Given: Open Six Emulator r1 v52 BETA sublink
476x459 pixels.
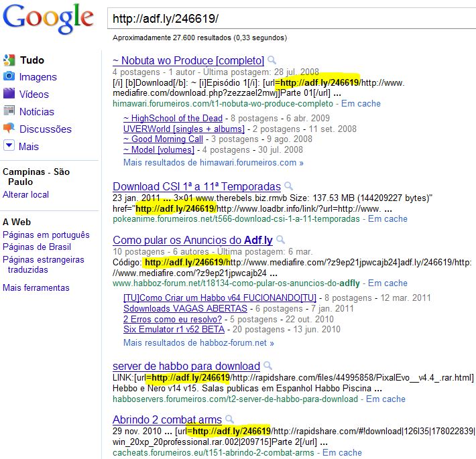Looking at the screenshot, I should 174,330.
